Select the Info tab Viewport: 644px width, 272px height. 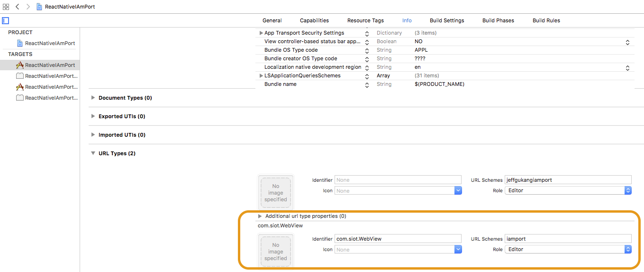coord(407,20)
